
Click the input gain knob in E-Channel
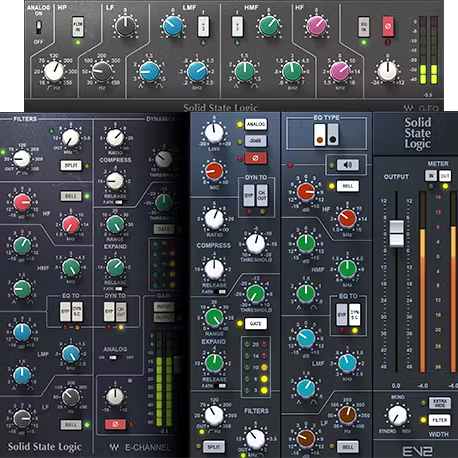click(115, 396)
